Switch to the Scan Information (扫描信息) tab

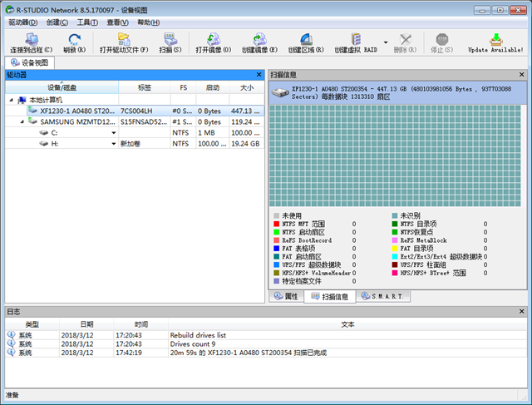(330, 296)
